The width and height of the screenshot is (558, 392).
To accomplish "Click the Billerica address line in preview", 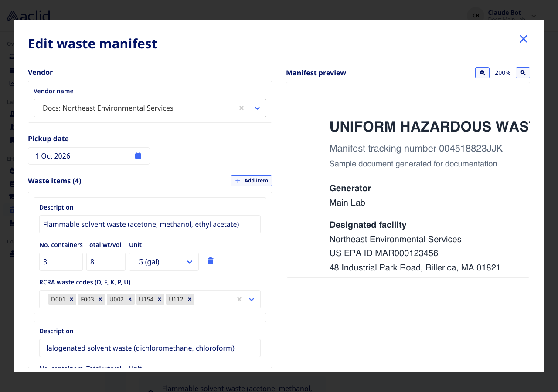I will pos(415,267).
